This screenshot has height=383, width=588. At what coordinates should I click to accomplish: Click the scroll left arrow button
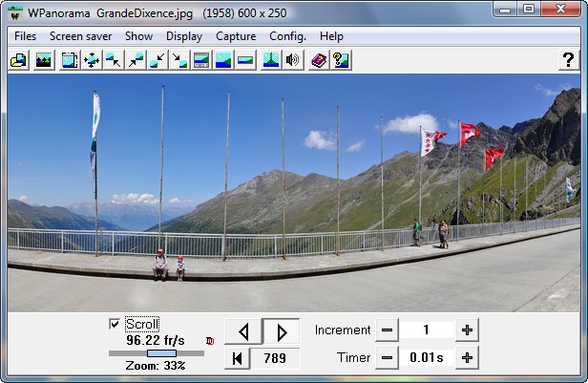click(243, 331)
